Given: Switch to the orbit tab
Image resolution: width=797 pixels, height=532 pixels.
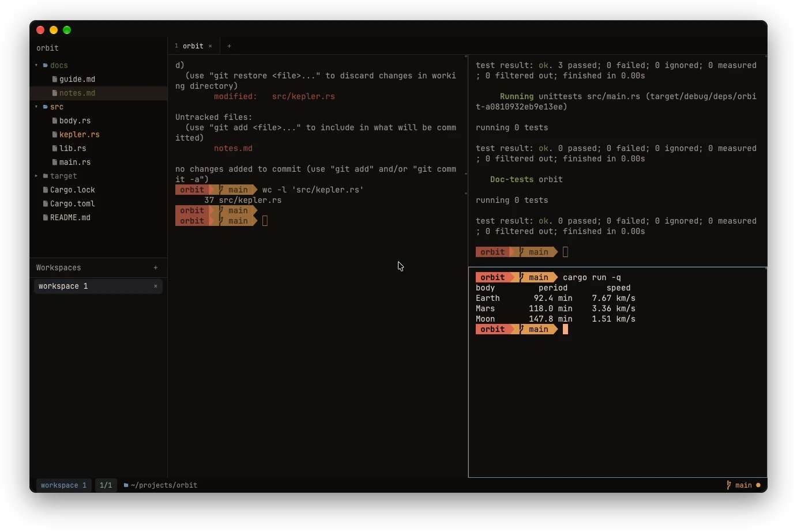Looking at the screenshot, I should tap(193, 46).
